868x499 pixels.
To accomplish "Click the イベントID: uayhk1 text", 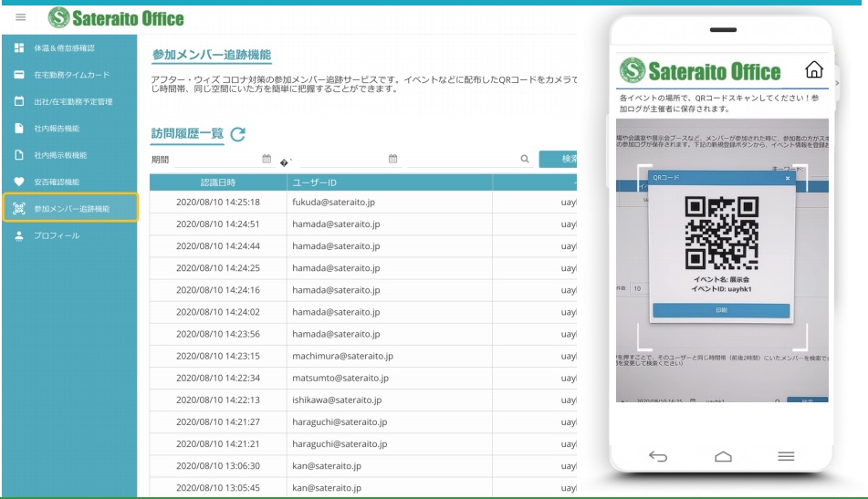I will (x=721, y=289).
